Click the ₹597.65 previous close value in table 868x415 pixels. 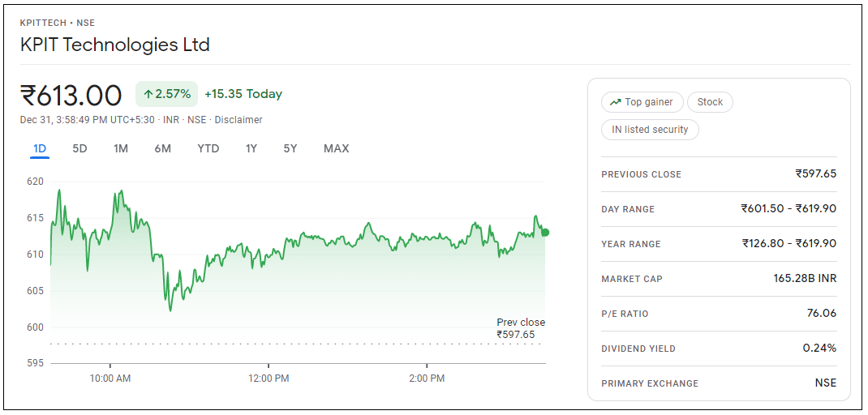click(x=816, y=173)
